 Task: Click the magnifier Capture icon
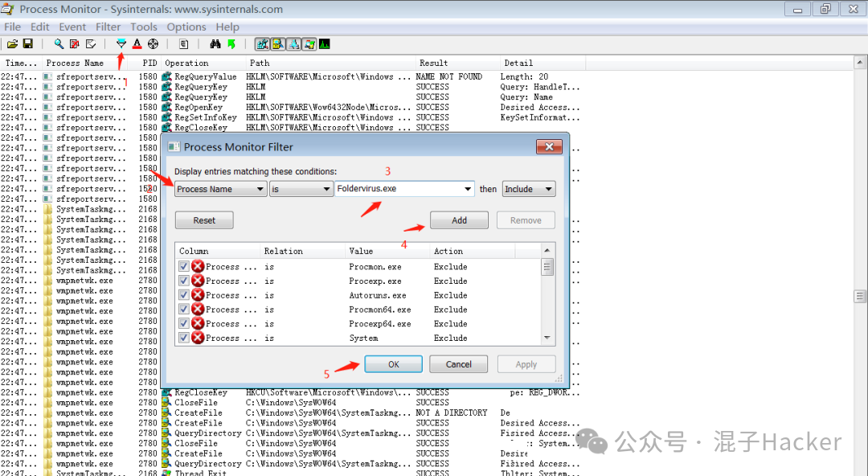[59, 43]
